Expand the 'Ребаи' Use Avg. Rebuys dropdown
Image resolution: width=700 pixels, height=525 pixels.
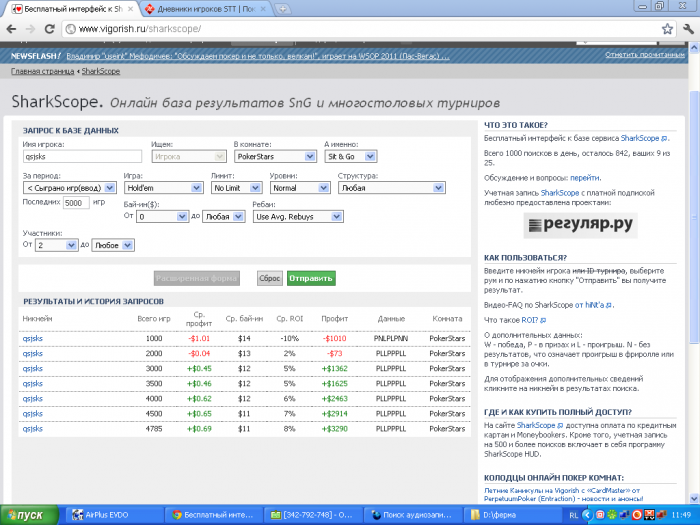pos(298,217)
